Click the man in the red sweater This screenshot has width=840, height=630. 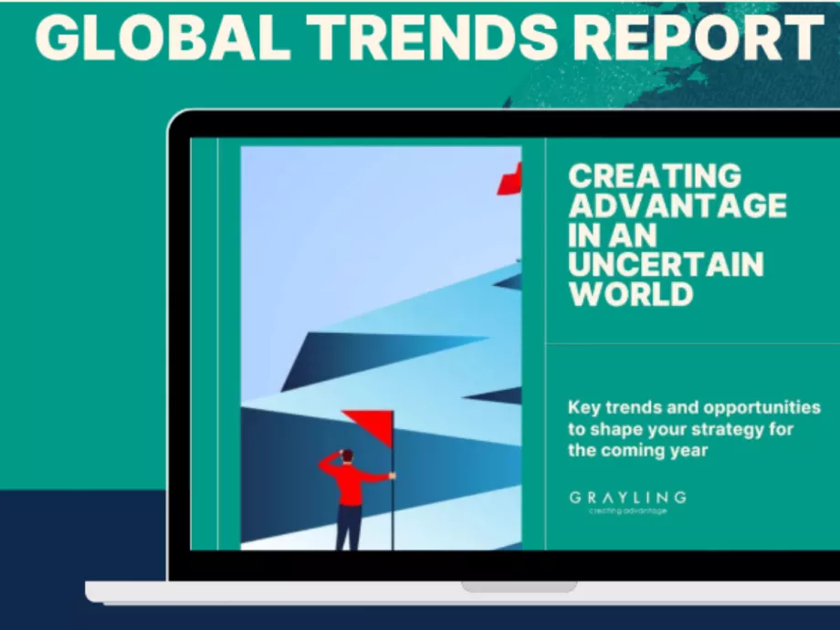click(352, 499)
